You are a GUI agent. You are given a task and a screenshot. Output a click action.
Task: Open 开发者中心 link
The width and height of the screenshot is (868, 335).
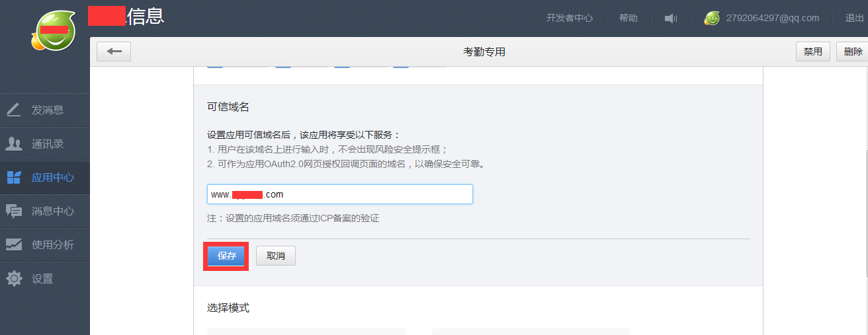pos(569,19)
